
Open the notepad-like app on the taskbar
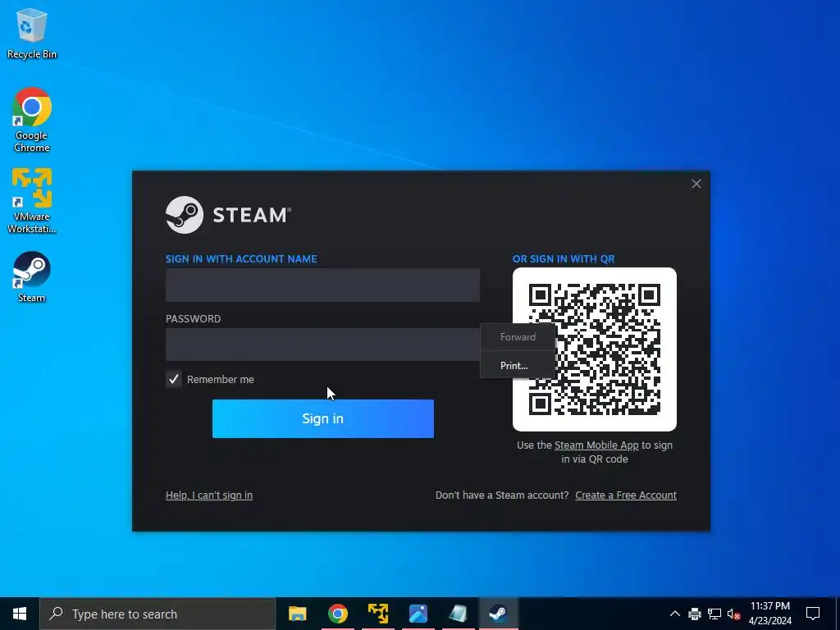(x=458, y=614)
